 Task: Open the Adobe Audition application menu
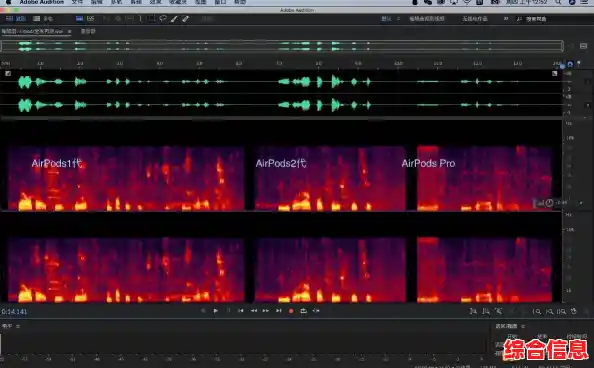pyautogui.click(x=42, y=2)
